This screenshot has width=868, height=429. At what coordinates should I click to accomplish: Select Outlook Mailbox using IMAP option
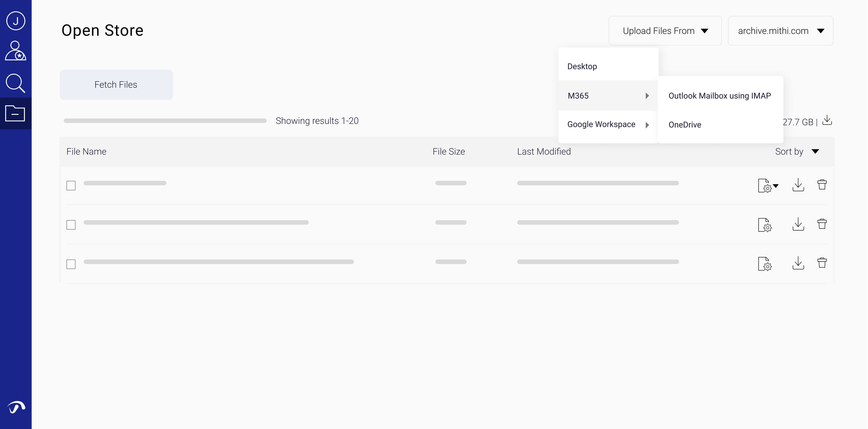click(x=719, y=96)
